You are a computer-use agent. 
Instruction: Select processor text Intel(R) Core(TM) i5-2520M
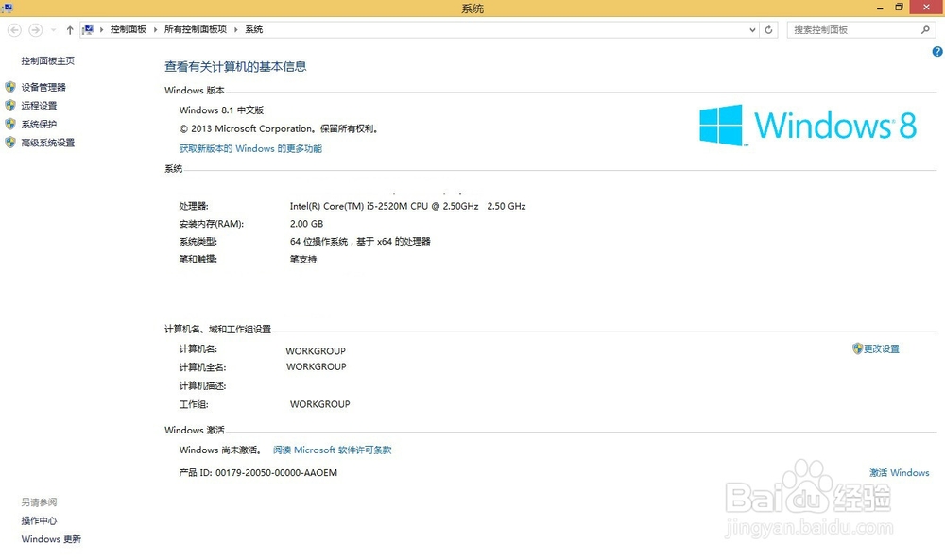pyautogui.click(x=349, y=206)
